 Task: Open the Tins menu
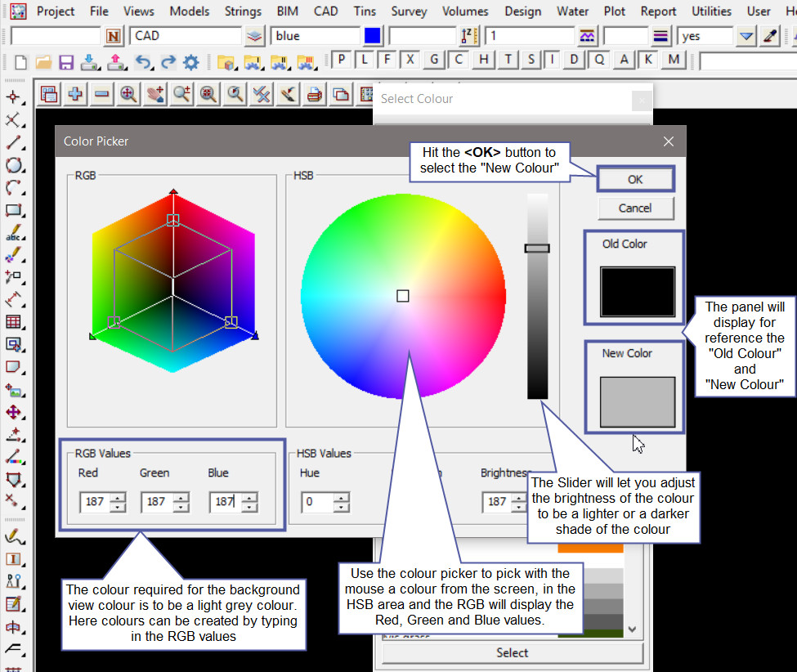(x=365, y=11)
